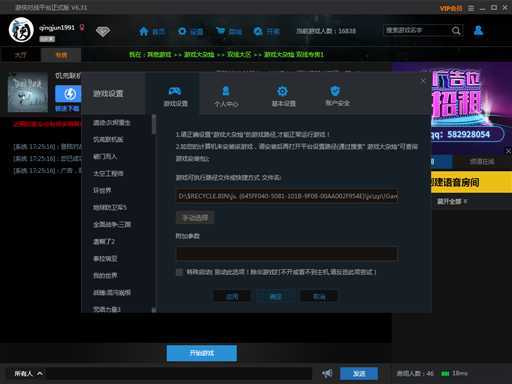Close the ad banner with its X
This screenshot has height=384, width=512.
click(x=508, y=151)
